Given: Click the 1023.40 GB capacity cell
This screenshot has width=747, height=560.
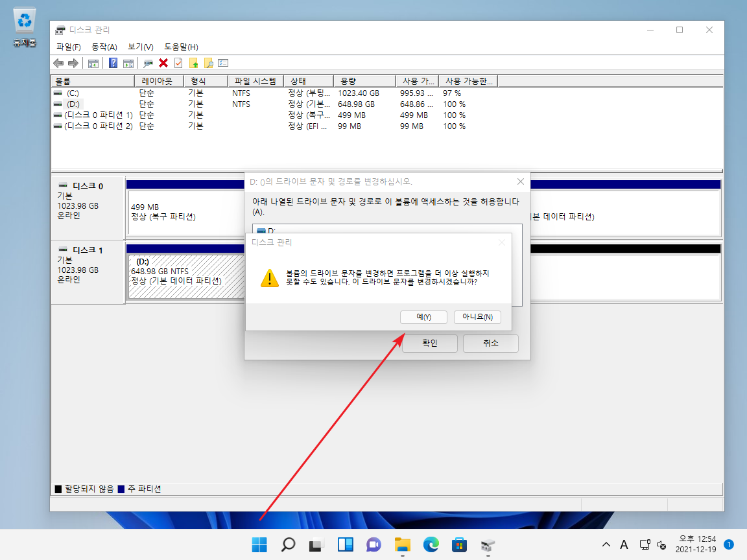Looking at the screenshot, I should click(359, 93).
